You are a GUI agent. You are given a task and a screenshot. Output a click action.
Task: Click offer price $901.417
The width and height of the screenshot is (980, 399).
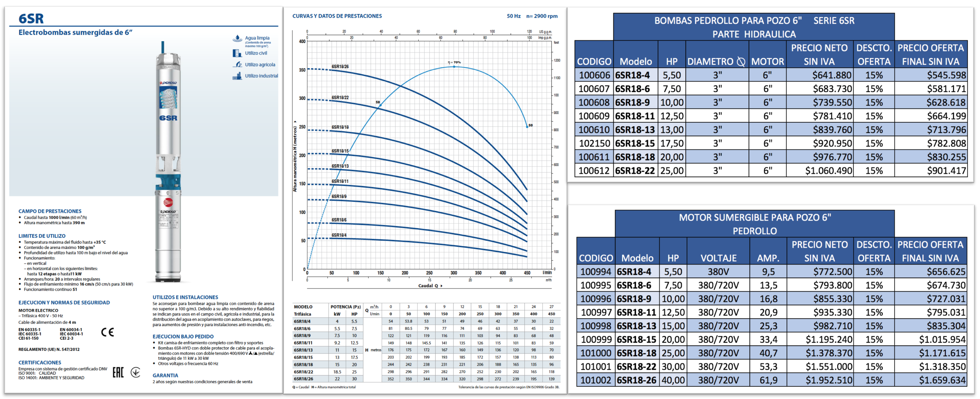[x=946, y=171]
